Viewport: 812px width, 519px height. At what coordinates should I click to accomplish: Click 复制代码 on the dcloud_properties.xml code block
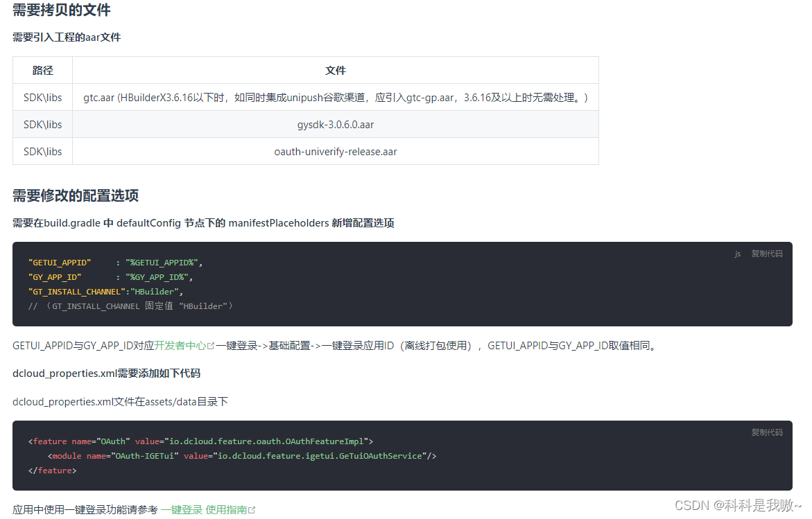click(767, 430)
